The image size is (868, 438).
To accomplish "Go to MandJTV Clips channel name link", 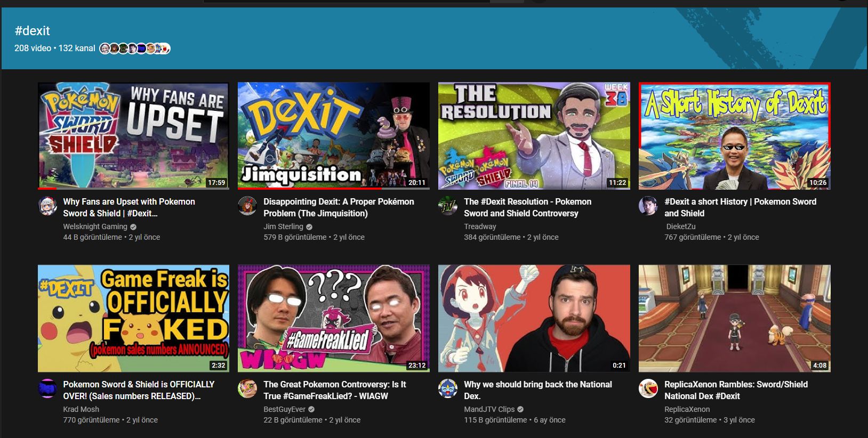I will click(489, 409).
